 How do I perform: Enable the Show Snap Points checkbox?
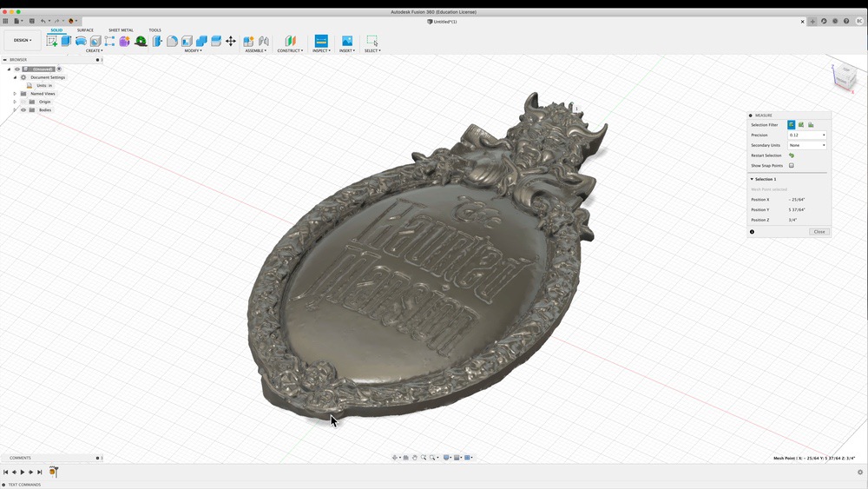[791, 166]
